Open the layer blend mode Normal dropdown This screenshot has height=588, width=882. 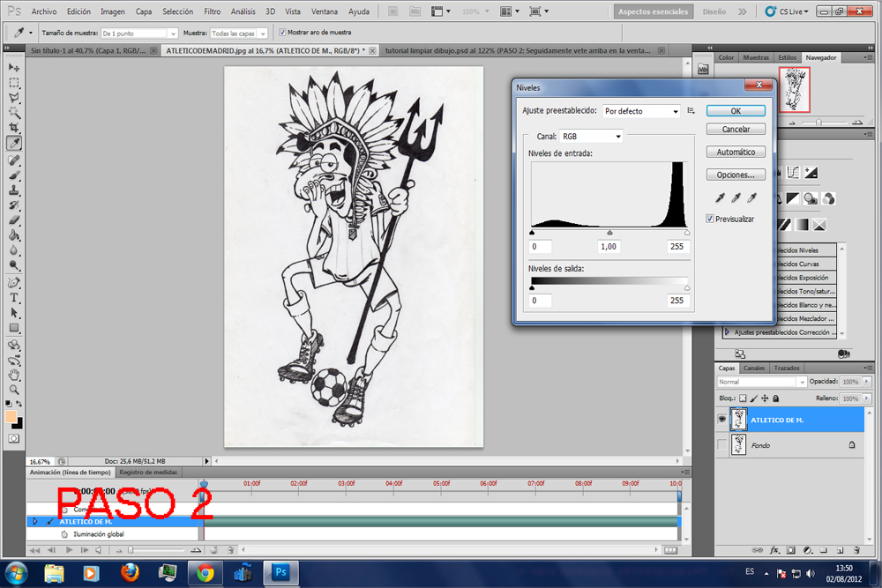click(762, 382)
